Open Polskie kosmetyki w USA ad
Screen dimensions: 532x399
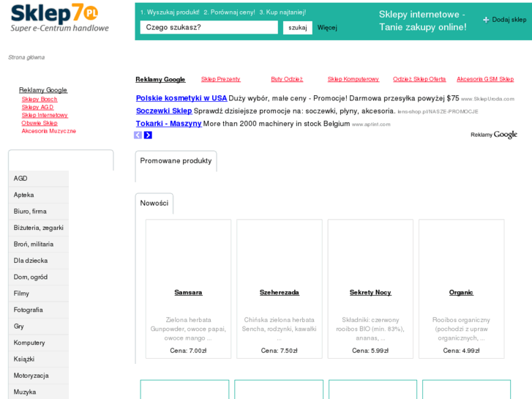pyautogui.click(x=181, y=98)
